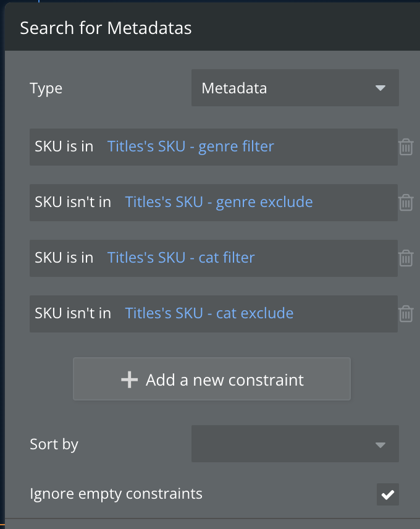Expand the Sort by dropdown
Screen dimensions: 420x529
pyautogui.click(x=295, y=444)
